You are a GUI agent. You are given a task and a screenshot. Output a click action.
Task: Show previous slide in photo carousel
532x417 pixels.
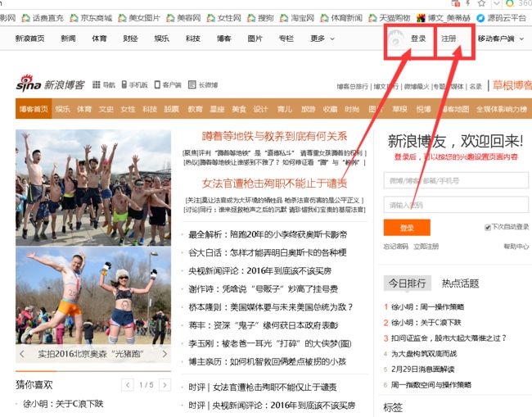coord(22,354)
